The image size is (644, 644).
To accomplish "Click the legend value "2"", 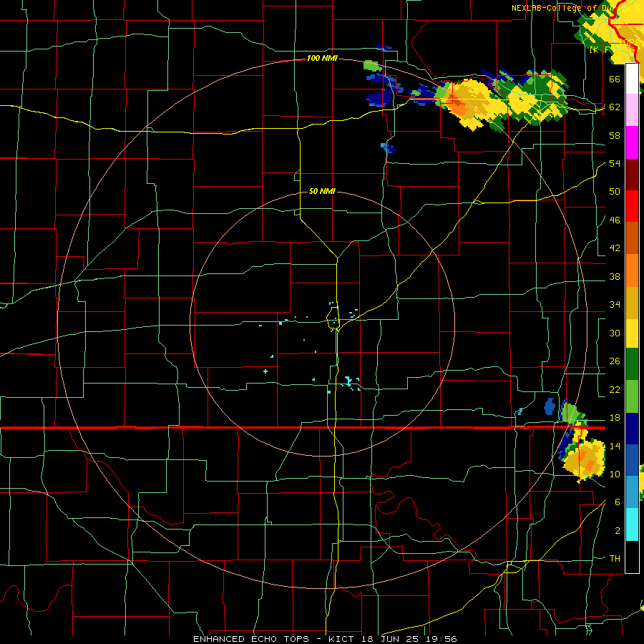I will [618, 531].
